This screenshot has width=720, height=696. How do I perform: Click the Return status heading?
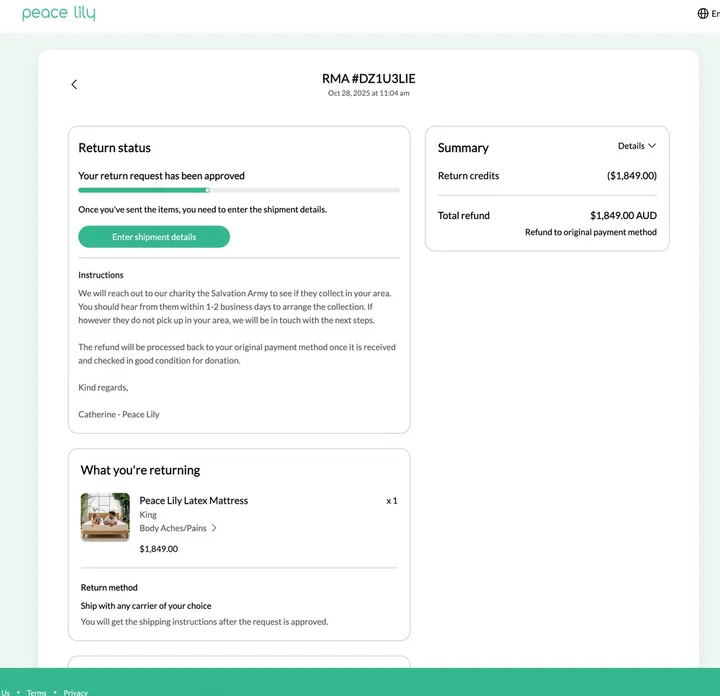click(x=115, y=148)
